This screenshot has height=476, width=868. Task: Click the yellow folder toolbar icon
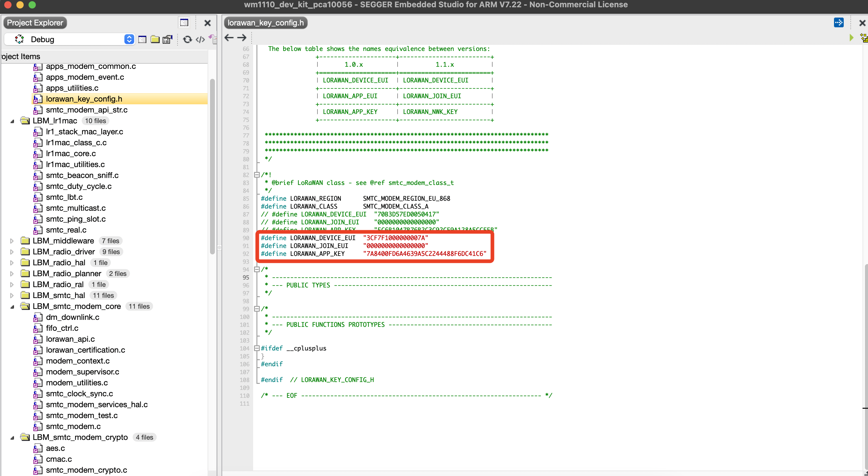coord(155,39)
